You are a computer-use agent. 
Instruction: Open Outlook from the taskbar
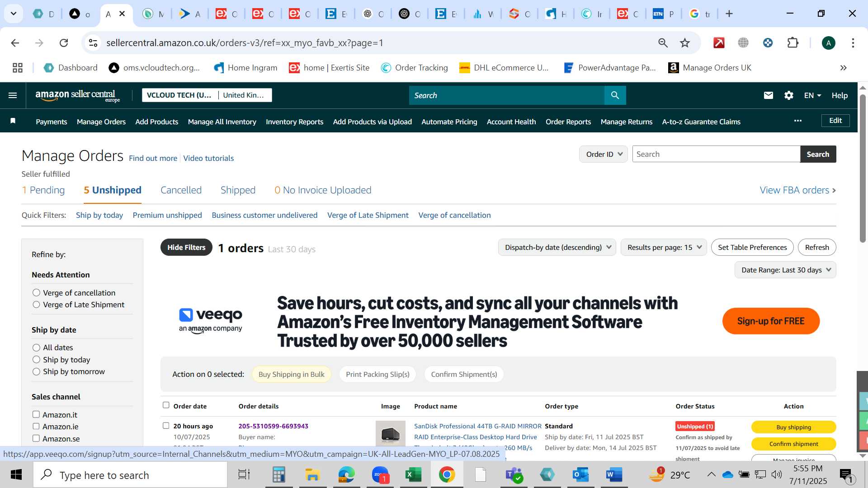pyautogui.click(x=580, y=475)
